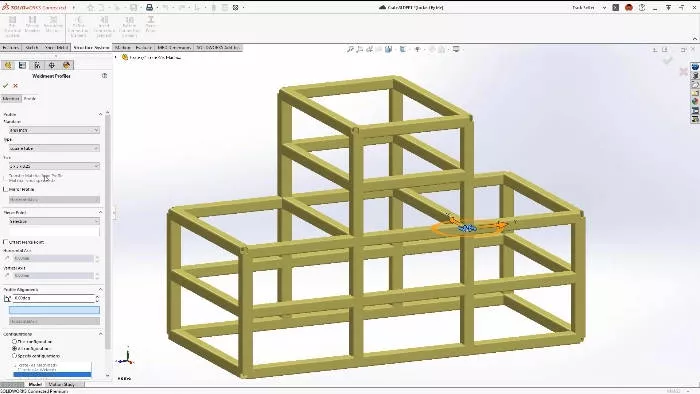700x394 pixels.
Task: Collapse the Profile section chevron
Action: pyautogui.click(x=100, y=114)
